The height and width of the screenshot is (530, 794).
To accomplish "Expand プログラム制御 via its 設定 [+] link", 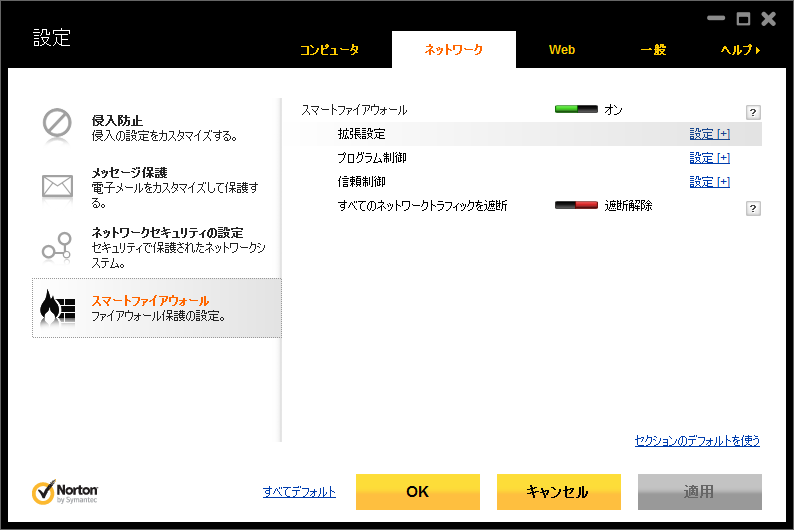I will tap(709, 158).
